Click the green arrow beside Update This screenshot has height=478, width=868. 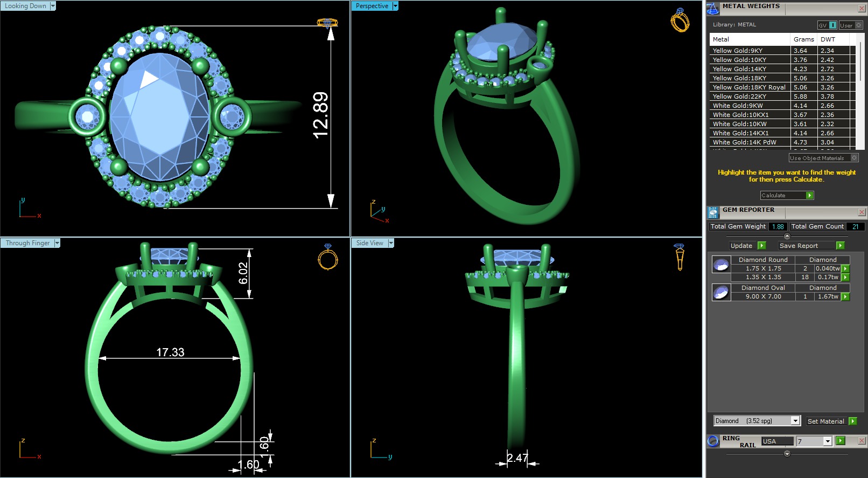click(761, 246)
